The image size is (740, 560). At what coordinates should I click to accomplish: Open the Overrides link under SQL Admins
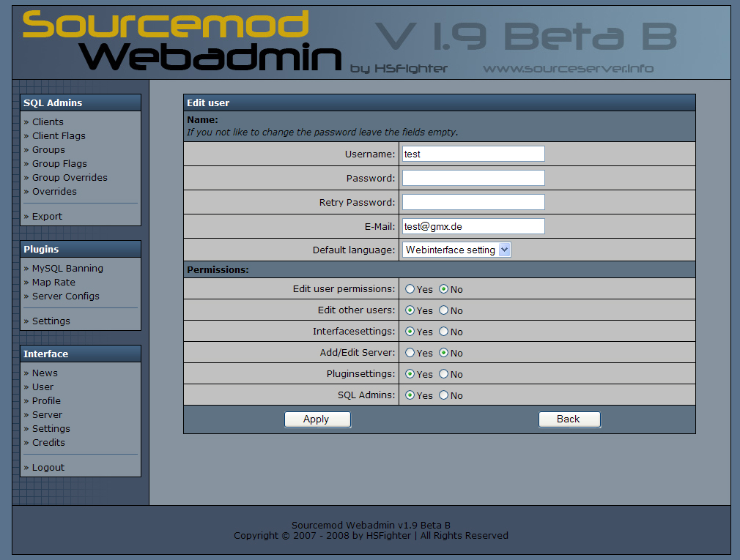pos(54,191)
